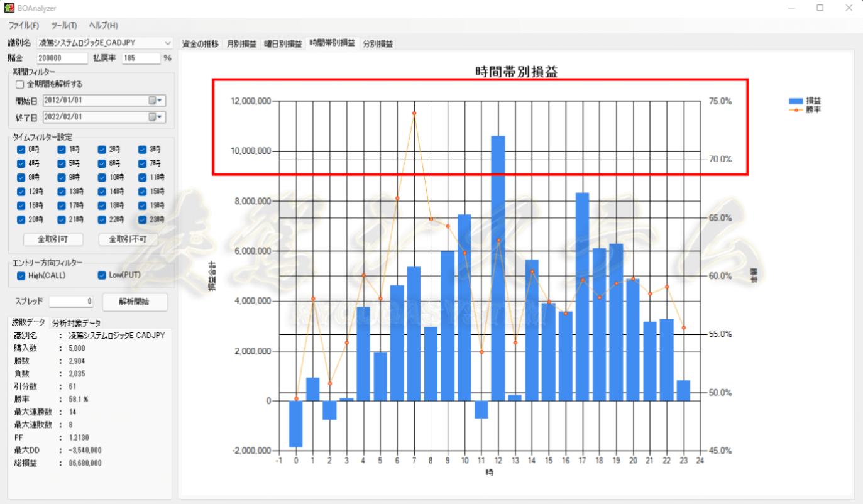Screen dimensions: 863x504
Task: Uncheck the 0時 time filter checkbox
Action: click(x=22, y=150)
